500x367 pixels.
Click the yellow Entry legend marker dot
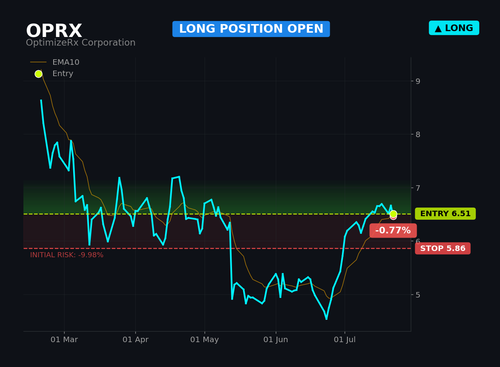pyautogui.click(x=39, y=74)
